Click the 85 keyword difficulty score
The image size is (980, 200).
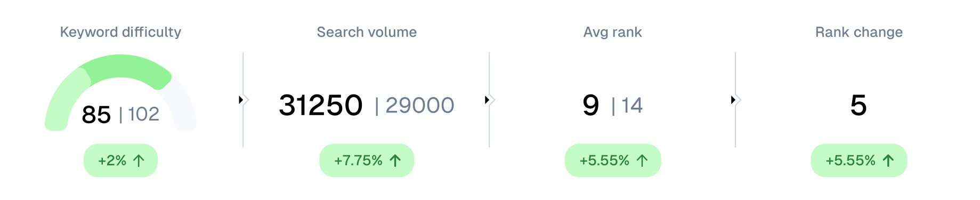[x=96, y=114]
